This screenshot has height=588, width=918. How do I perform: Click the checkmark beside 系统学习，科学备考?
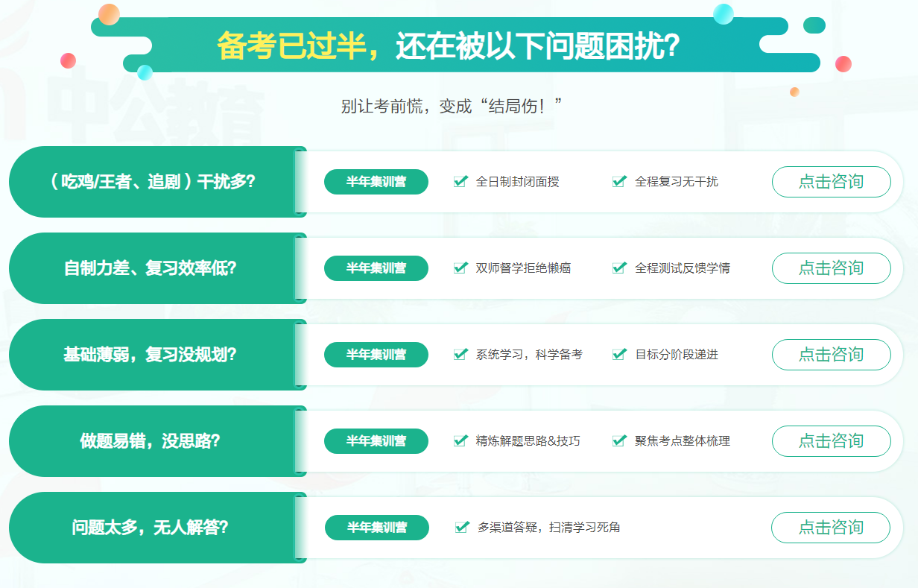point(460,355)
